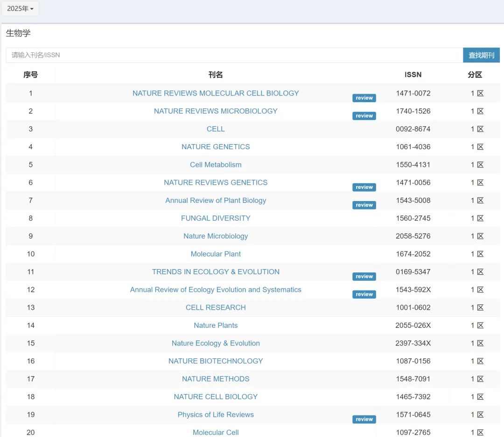Open the 2025年 year dropdown

tap(20, 9)
